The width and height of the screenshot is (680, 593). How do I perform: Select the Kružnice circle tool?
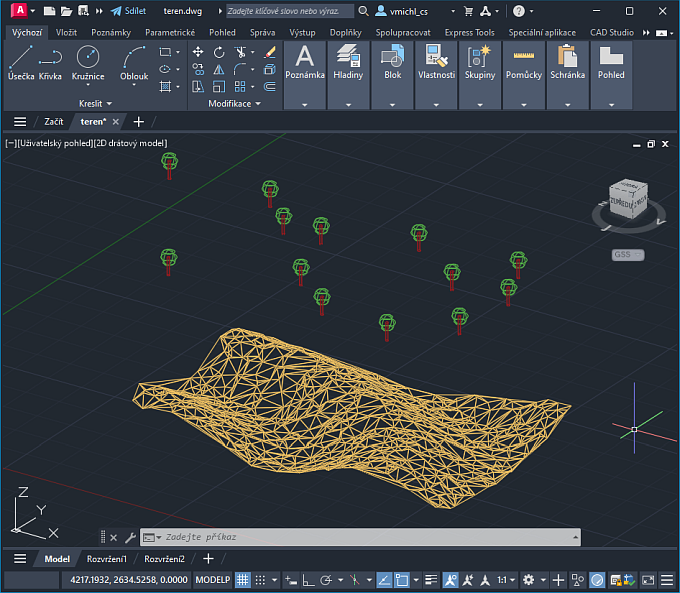(88, 62)
